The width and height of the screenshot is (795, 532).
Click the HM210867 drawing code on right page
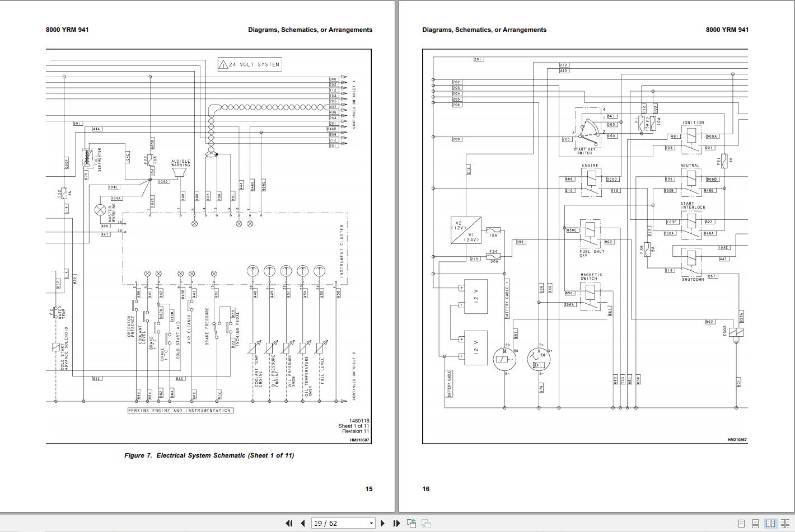pyautogui.click(x=737, y=440)
